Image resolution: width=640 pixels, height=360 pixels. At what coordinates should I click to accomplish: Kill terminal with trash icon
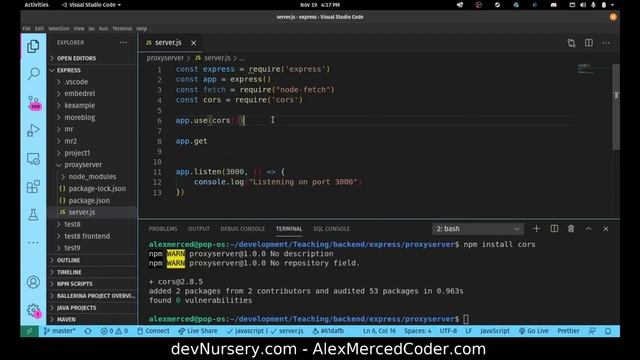pos(571,229)
